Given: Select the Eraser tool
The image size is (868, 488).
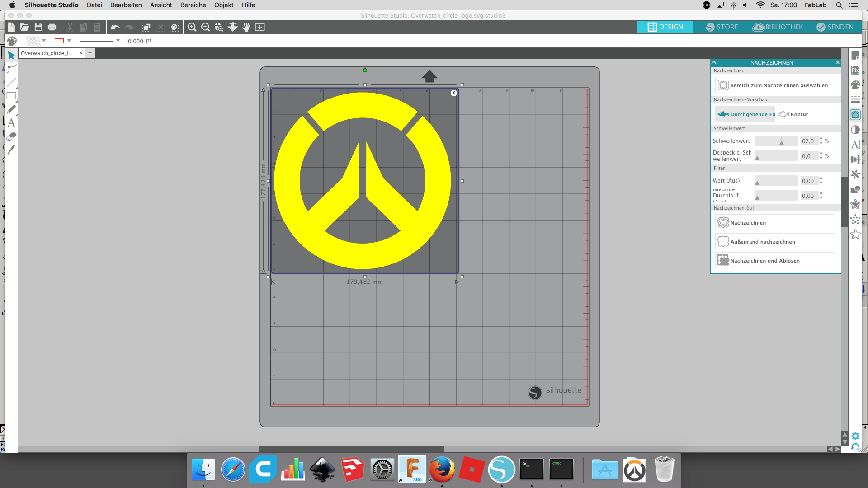Looking at the screenshot, I should coord(11,136).
